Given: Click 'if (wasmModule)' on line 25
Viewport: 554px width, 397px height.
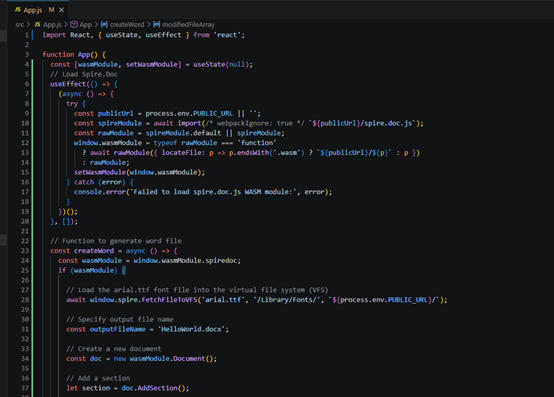Looking at the screenshot, I should click(x=88, y=271).
